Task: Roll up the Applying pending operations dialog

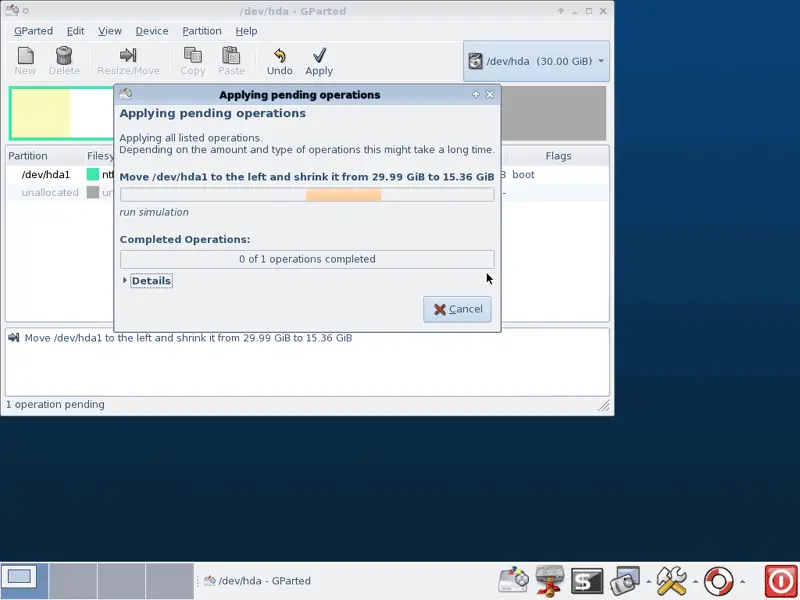Action: click(476, 94)
